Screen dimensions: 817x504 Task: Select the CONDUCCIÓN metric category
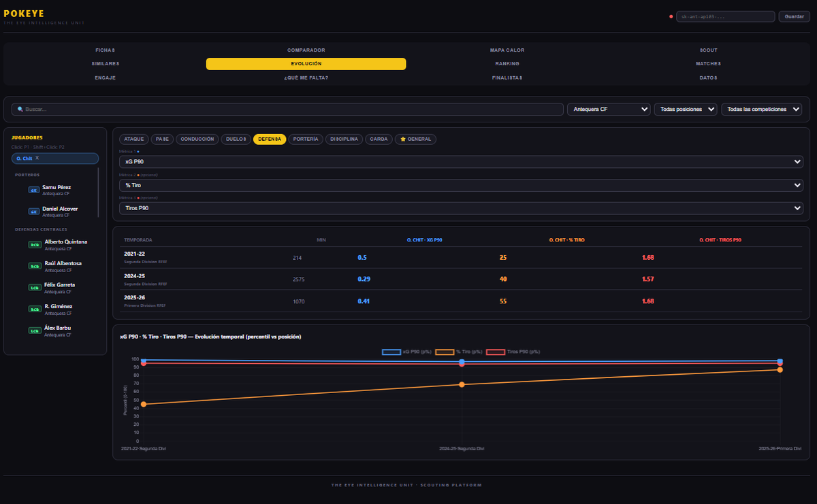coord(197,139)
